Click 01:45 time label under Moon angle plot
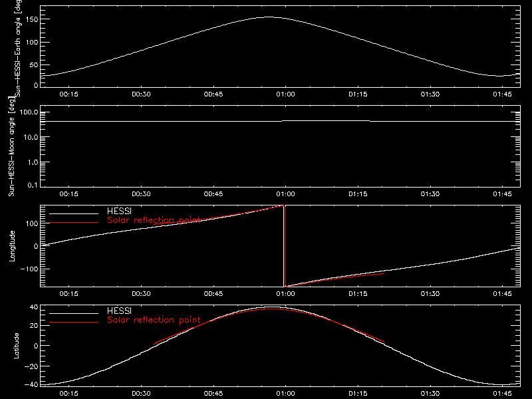 coord(503,194)
